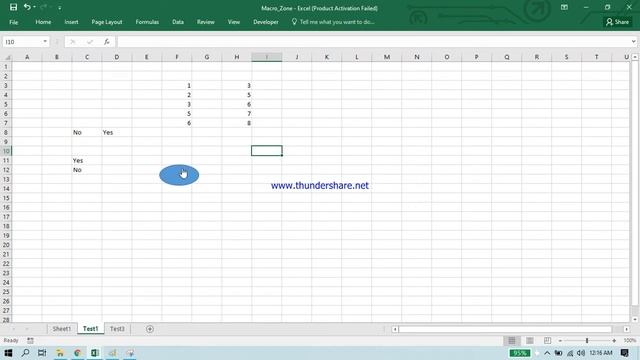Screen dimensions: 640x360
Task: Open the File tab
Action: click(x=13, y=22)
